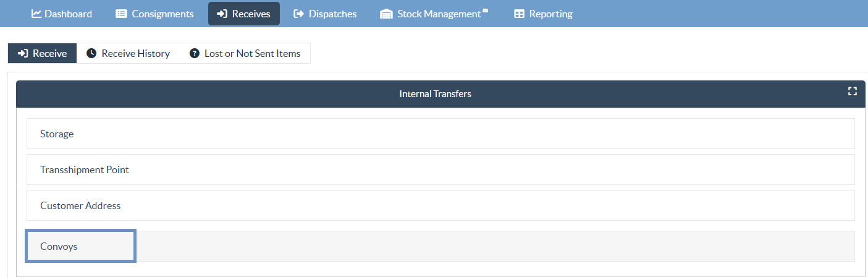Screen dimensions: 868x279
Task: Open Lost or Not Sent Items text link
Action: pos(252,53)
